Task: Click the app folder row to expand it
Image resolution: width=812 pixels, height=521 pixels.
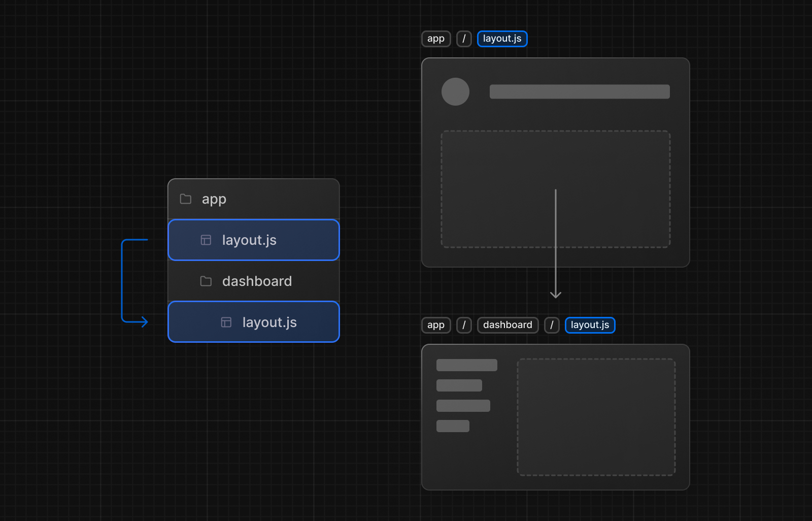Action: (x=253, y=199)
